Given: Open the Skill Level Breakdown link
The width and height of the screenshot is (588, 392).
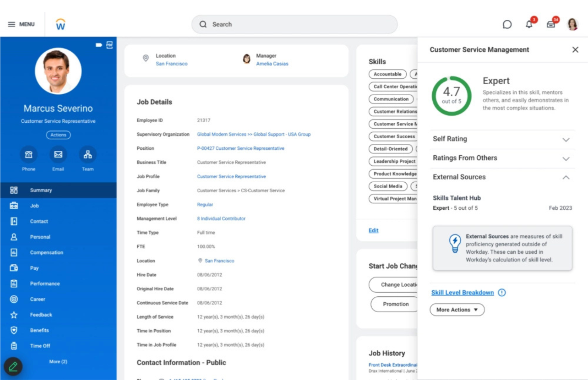Looking at the screenshot, I should click(462, 292).
